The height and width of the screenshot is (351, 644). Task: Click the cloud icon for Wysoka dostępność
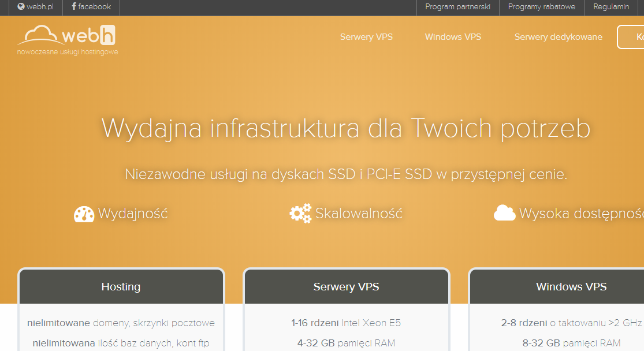[x=504, y=214]
